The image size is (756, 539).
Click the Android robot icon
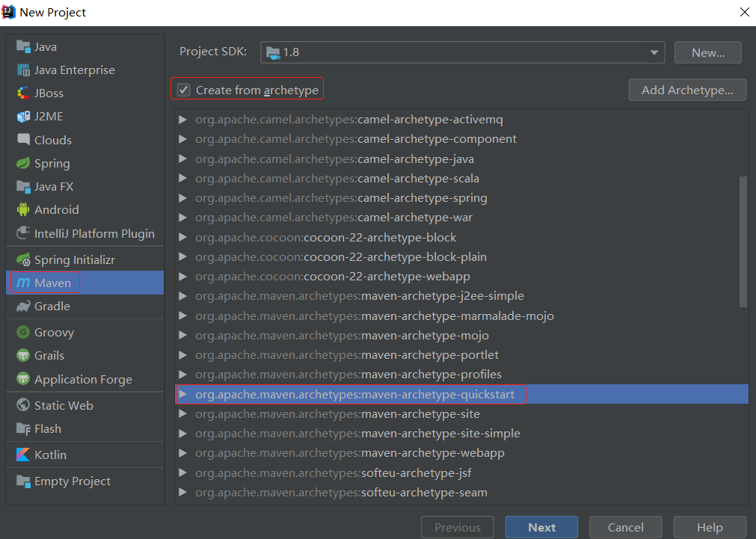[22, 210]
